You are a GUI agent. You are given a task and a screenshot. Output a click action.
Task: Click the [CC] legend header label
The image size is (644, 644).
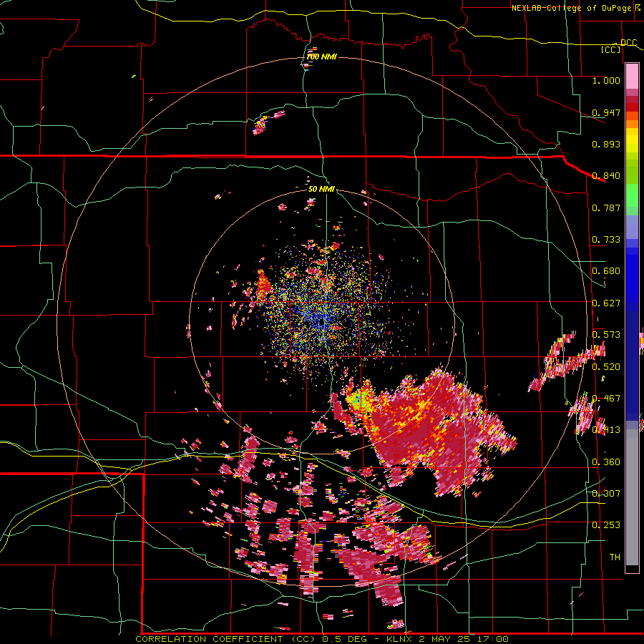point(610,49)
